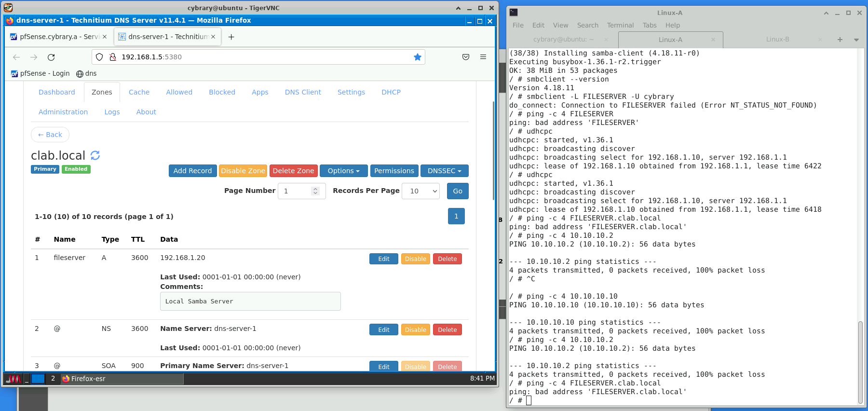
Task: Click the Back button
Action: coord(50,135)
